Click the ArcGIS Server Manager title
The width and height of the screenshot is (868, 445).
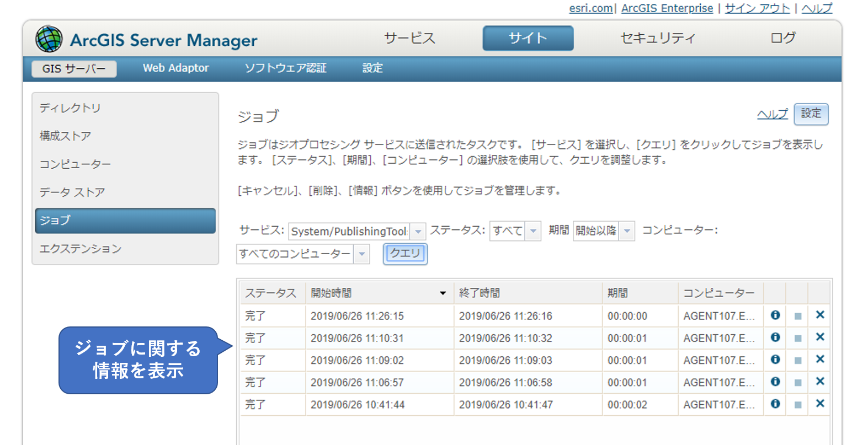(x=163, y=40)
